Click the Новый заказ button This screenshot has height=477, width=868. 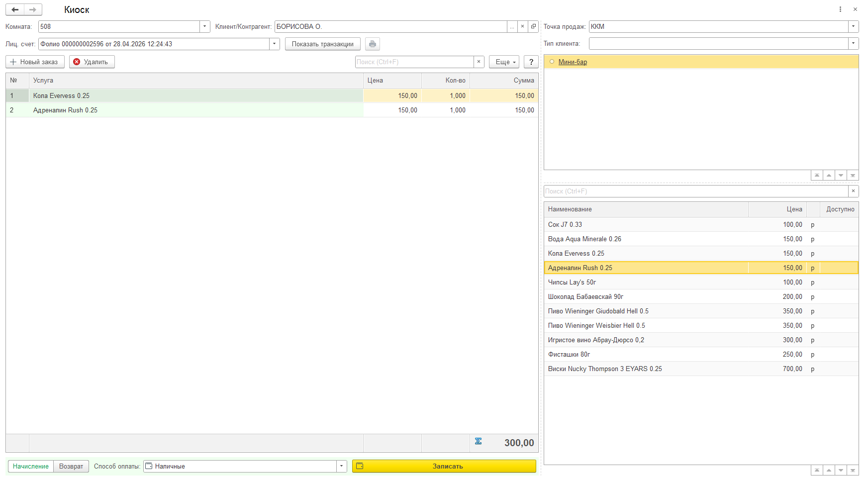pos(35,62)
